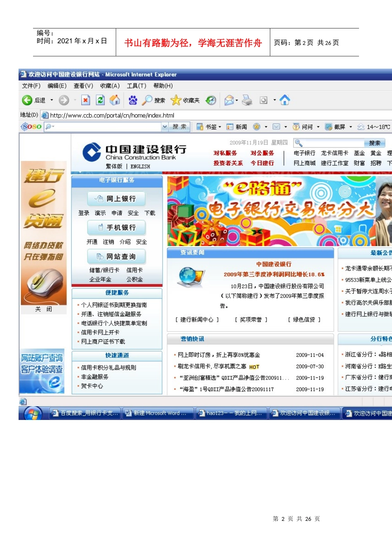The height and width of the screenshot is (555, 392).
Task: Open dropdown arrow before blue house icon
Action: pyautogui.click(x=274, y=100)
